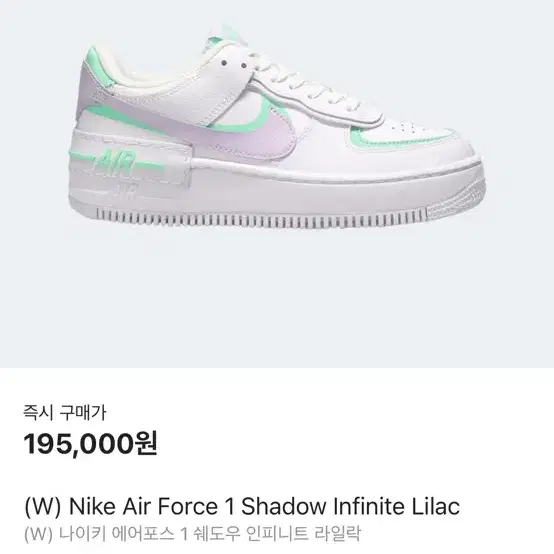Tap the grey (W) prefix in the Korean subtitle
554x554 pixels.
click(38, 534)
